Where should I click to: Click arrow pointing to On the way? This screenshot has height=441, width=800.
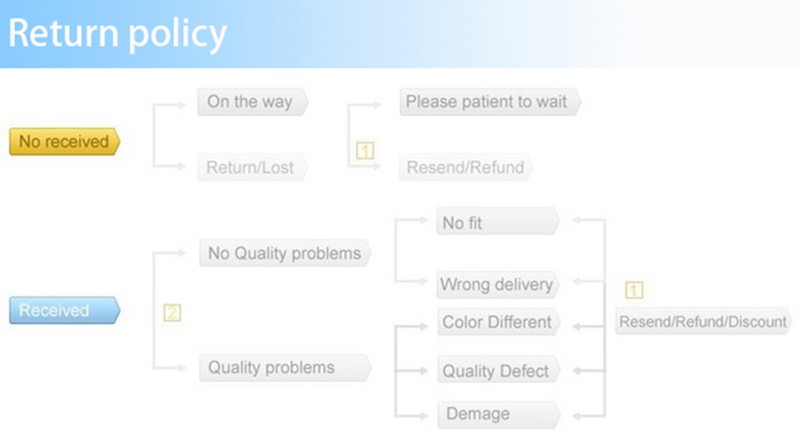click(x=177, y=105)
